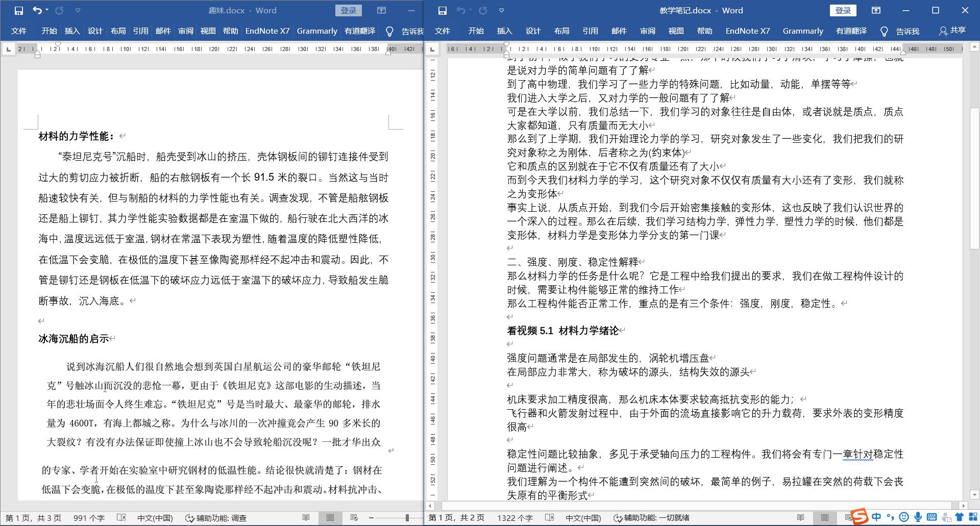Open spell check icon in 趣味.docx status bar
Screen dimensions: 980x526
121,518
